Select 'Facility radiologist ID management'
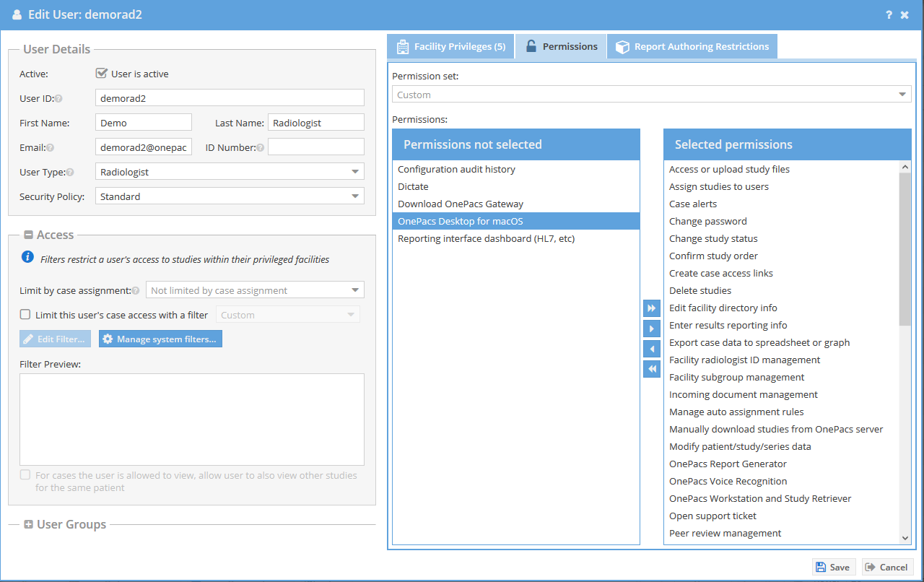Screen dimensions: 924x582 (x=782, y=360)
